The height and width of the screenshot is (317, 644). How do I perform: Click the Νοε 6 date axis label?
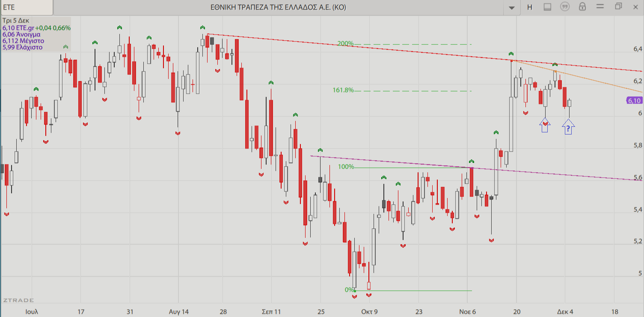(x=468, y=311)
